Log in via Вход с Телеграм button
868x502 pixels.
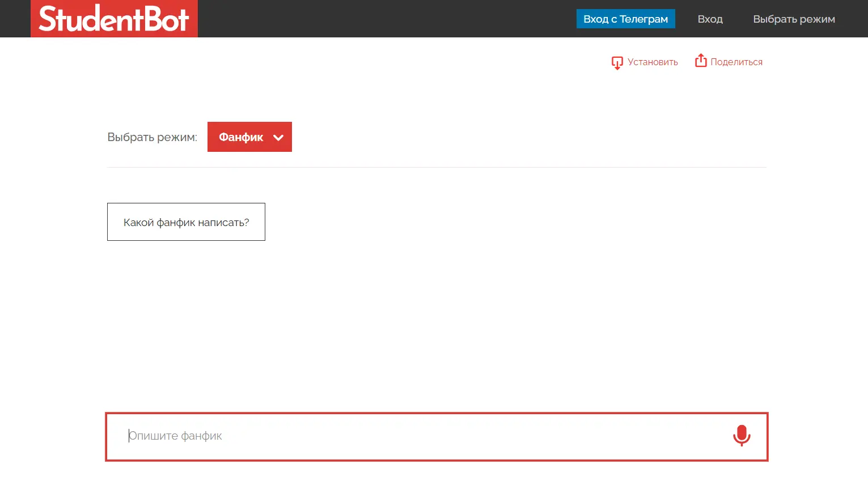click(x=625, y=19)
